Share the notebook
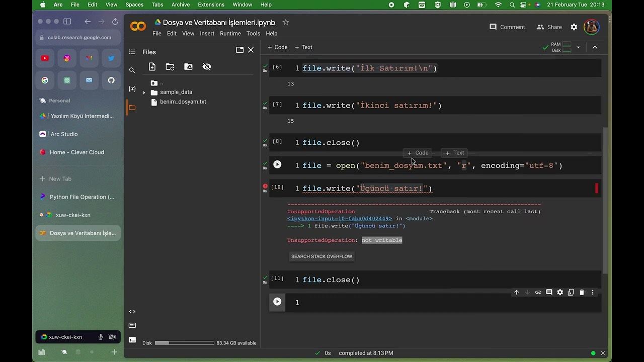644x362 pixels. [549, 27]
